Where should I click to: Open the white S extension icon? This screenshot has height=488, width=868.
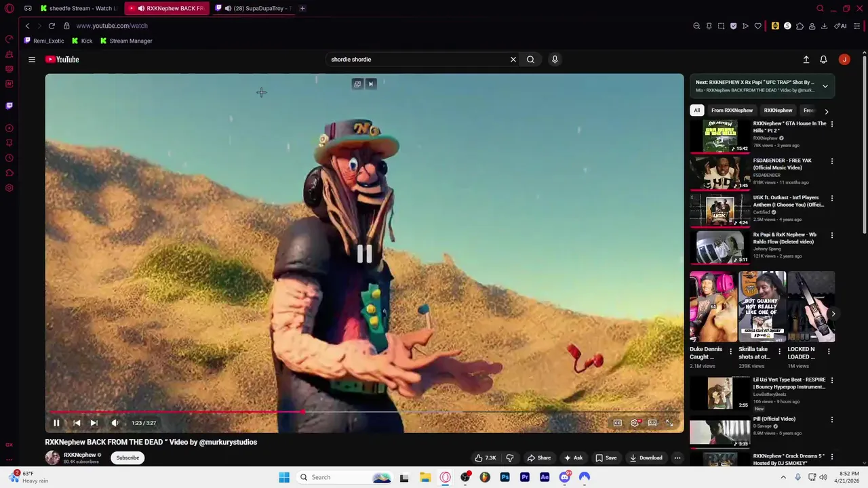pyautogui.click(x=787, y=26)
